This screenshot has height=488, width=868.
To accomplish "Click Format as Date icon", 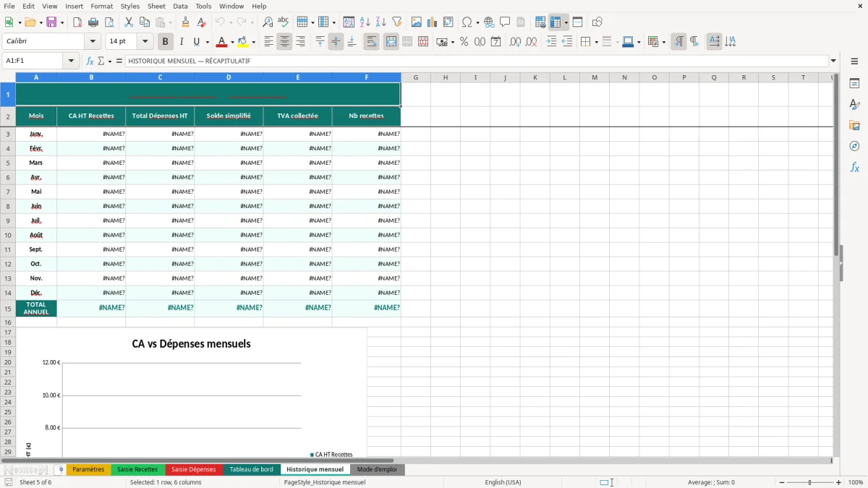I will 496,42.
